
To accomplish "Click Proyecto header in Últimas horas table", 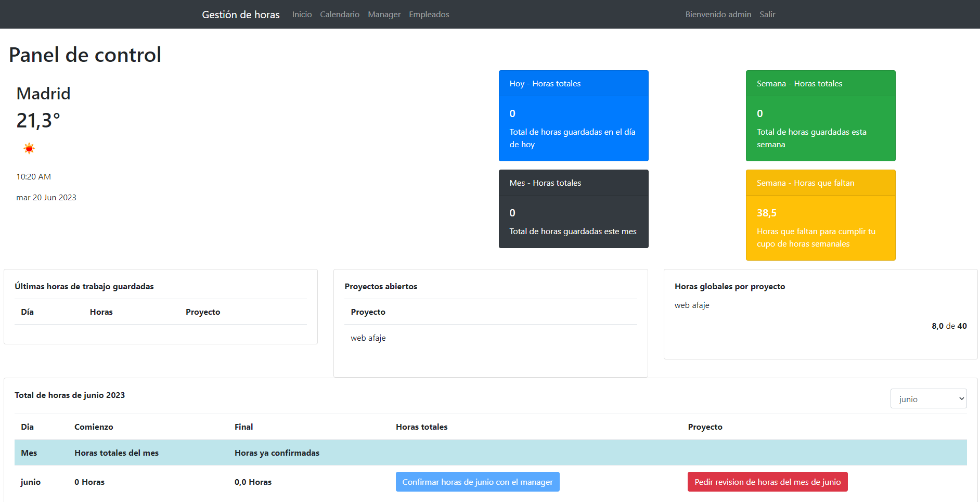I will [x=203, y=312].
